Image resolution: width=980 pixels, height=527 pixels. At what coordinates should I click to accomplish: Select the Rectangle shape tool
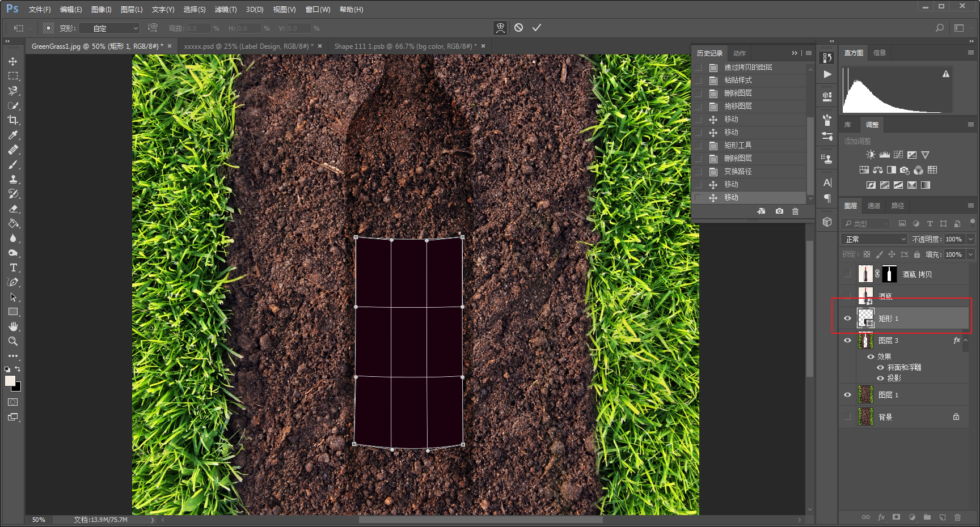tap(13, 312)
